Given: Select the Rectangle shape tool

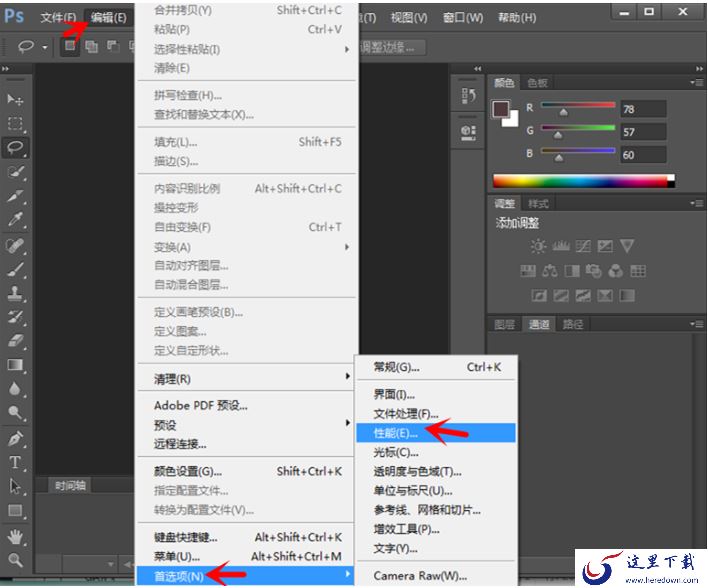Looking at the screenshot, I should pos(15,510).
